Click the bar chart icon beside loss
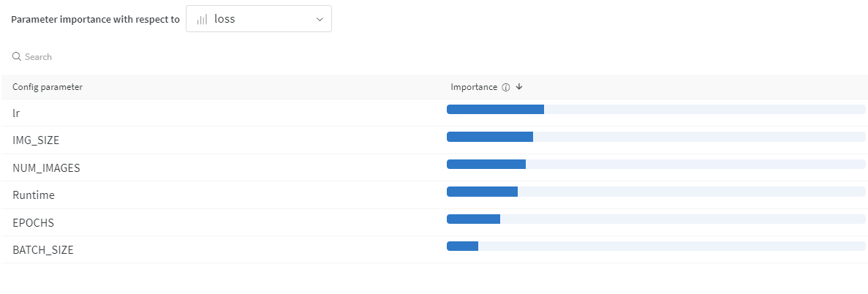868x294 pixels. [x=203, y=20]
